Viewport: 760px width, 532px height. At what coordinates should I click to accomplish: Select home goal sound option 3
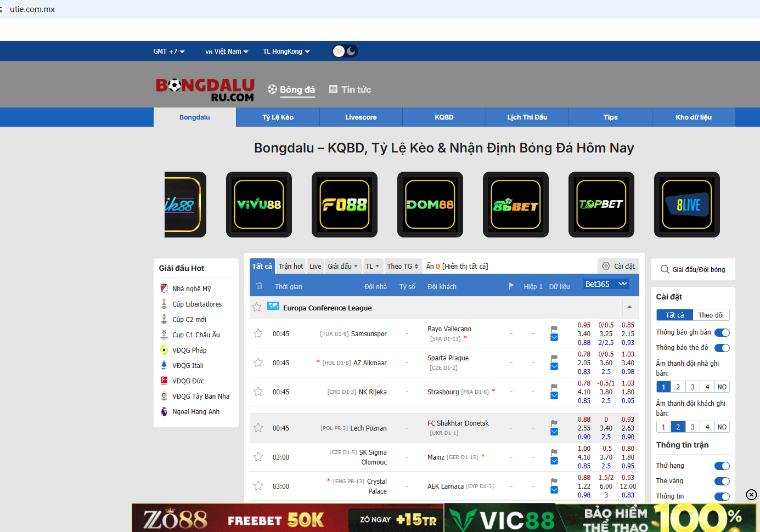point(693,387)
